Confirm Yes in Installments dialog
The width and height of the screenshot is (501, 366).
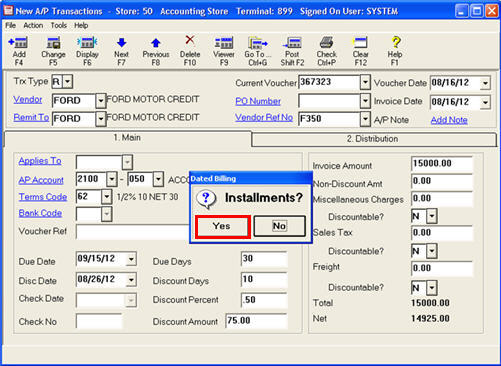coord(222,226)
